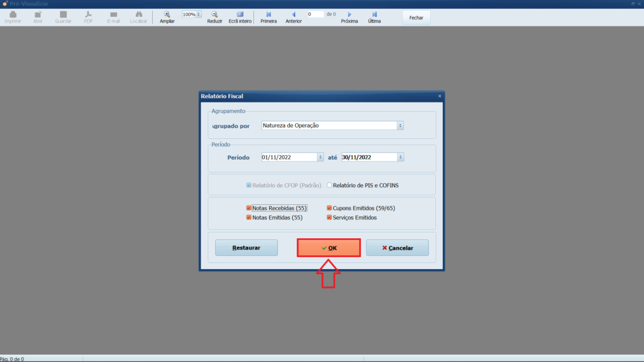Image resolution: width=644 pixels, height=362 pixels.
Task: Go to Anterior page
Action: (x=294, y=14)
